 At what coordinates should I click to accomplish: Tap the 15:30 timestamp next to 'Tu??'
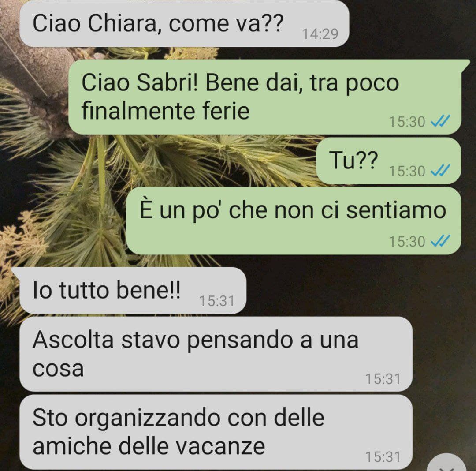coord(407,171)
